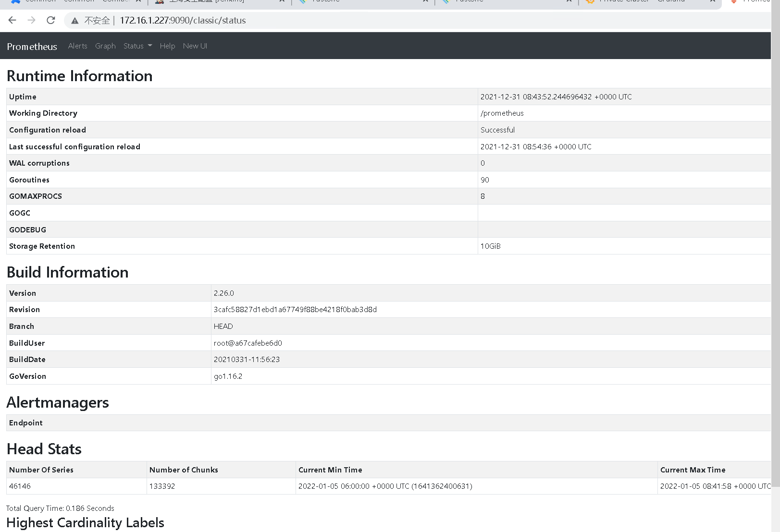Viewport: 780px width, 532px height.
Task: Click the BuildUser value root@a67cafebe6d0
Action: [x=248, y=343]
